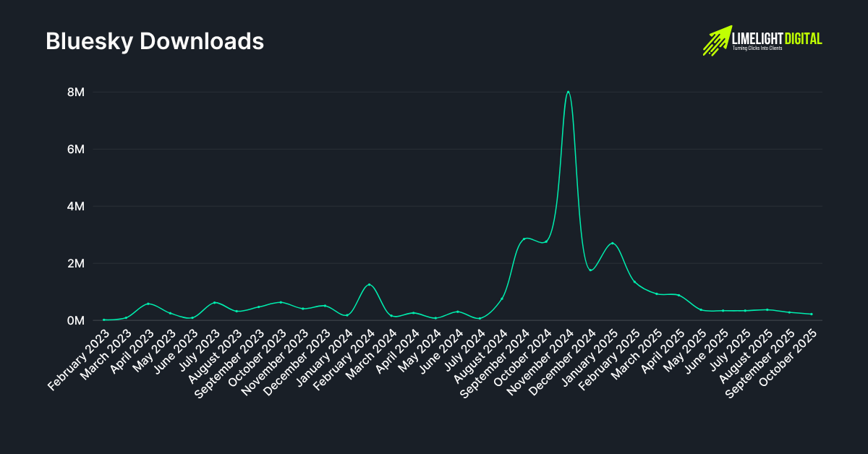Screen dimensions: 868x454
Task: Select the February 2024 data point on line
Action: point(369,285)
